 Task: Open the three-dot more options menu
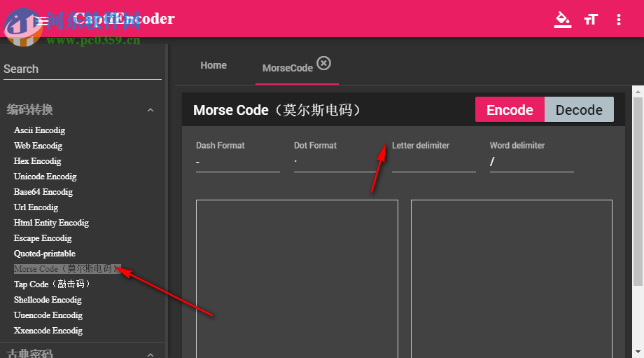619,20
